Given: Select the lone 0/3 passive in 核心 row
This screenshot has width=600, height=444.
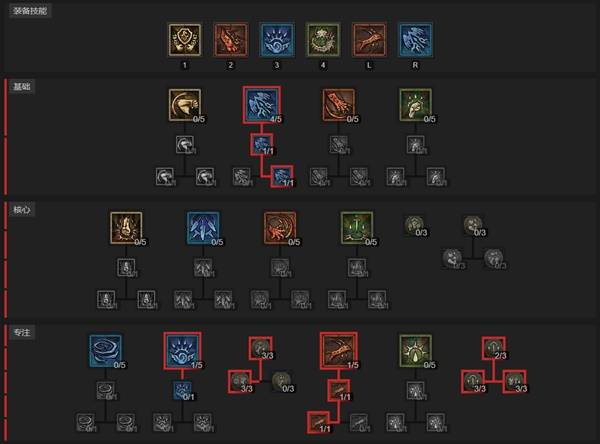Looking at the screenshot, I should pos(415,225).
